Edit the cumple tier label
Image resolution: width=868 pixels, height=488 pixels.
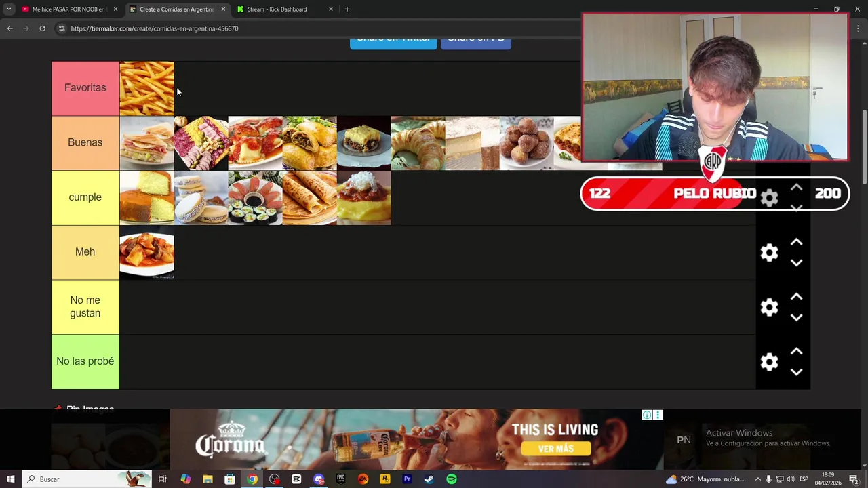point(85,197)
